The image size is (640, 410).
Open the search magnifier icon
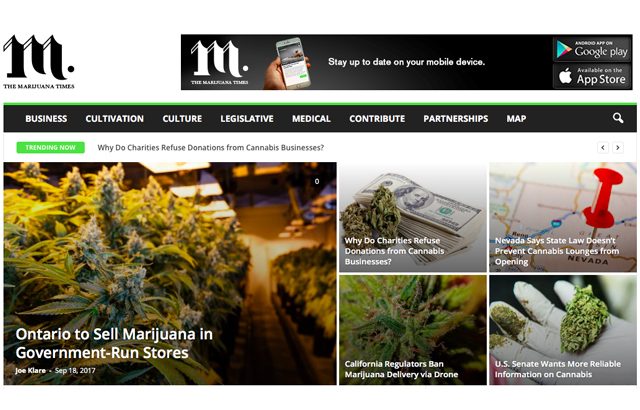point(618,118)
